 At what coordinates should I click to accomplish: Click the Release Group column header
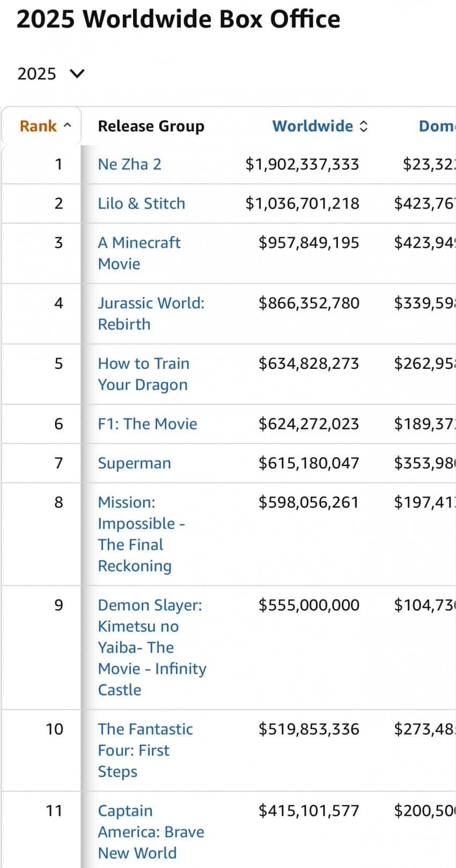point(151,126)
